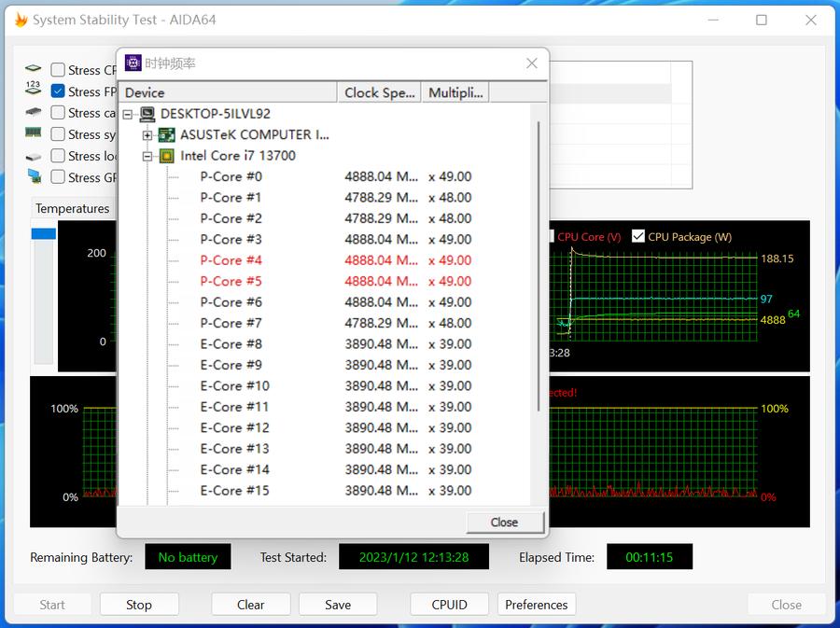Click the Intel Core i7 CPU icon
Image resolution: width=840 pixels, height=628 pixels.
click(x=167, y=156)
